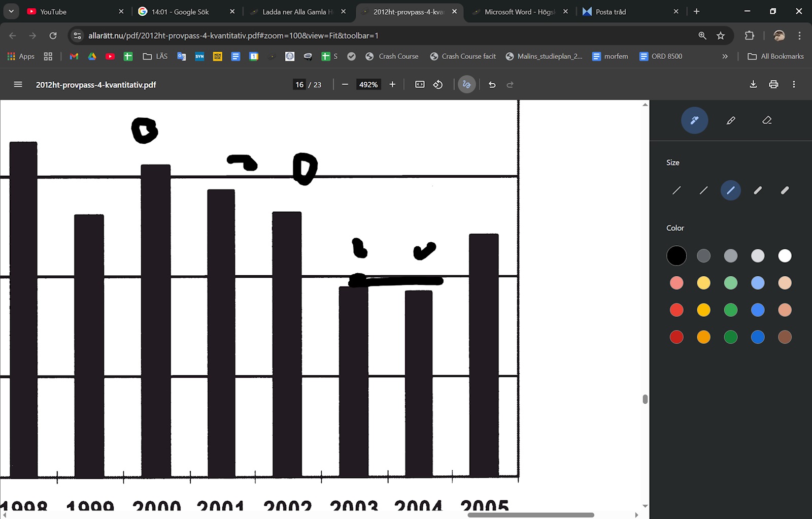Open the Crash Course facit bookmark

click(x=463, y=56)
